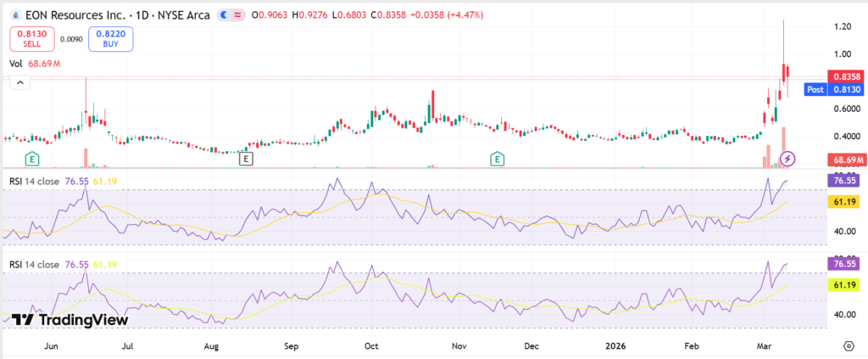
Task: Click the EON Resources water-drop logo icon
Action: [x=15, y=15]
